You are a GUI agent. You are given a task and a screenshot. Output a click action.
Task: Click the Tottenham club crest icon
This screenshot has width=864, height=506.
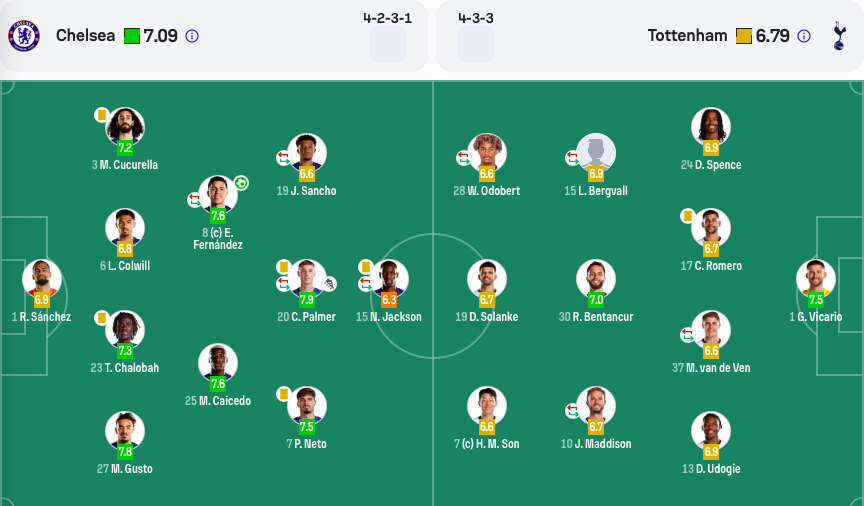coord(839,36)
